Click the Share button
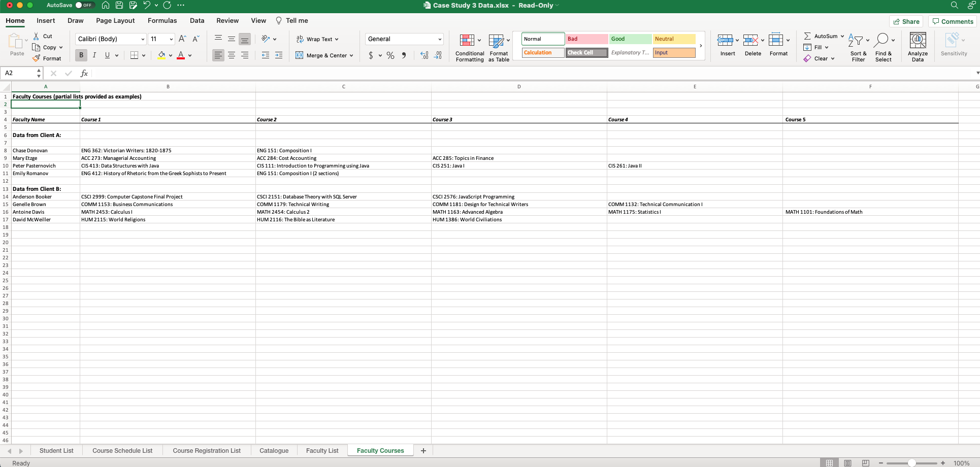Viewport: 980px width, 467px height. click(x=906, y=21)
